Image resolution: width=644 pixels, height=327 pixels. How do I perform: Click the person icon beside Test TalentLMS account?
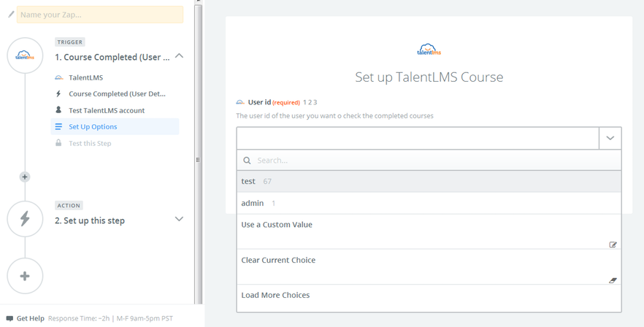[x=58, y=110]
